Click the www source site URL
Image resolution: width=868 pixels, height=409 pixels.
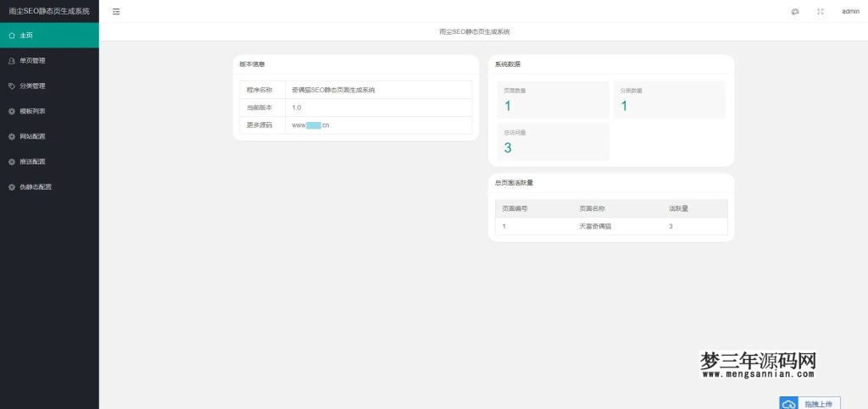pyautogui.click(x=310, y=125)
